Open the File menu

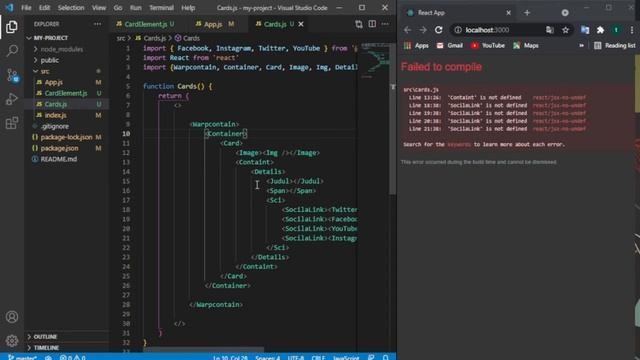[26, 8]
